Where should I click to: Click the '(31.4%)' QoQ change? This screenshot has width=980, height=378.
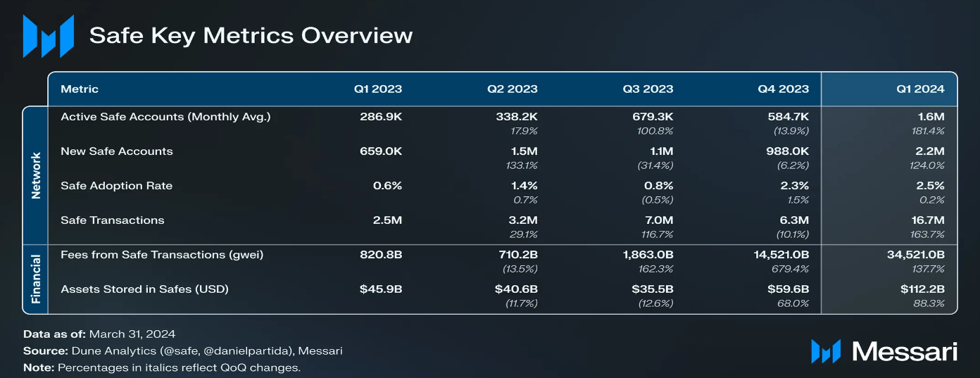[x=655, y=165]
